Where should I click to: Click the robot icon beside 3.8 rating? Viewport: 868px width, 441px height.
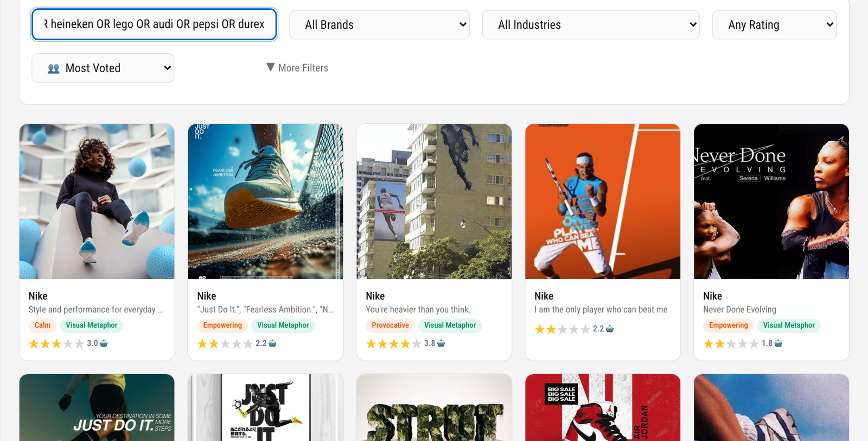click(441, 343)
